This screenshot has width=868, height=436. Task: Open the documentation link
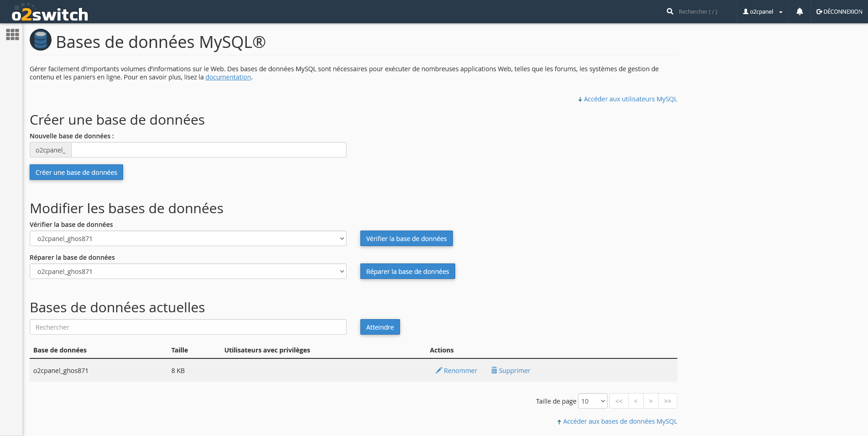tap(228, 77)
